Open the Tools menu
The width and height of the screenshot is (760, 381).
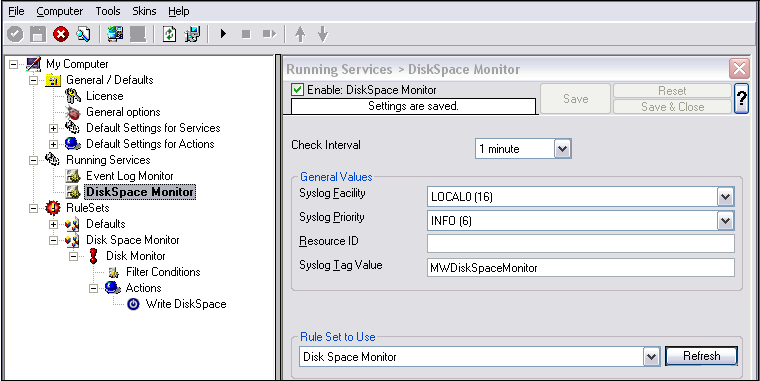[108, 11]
